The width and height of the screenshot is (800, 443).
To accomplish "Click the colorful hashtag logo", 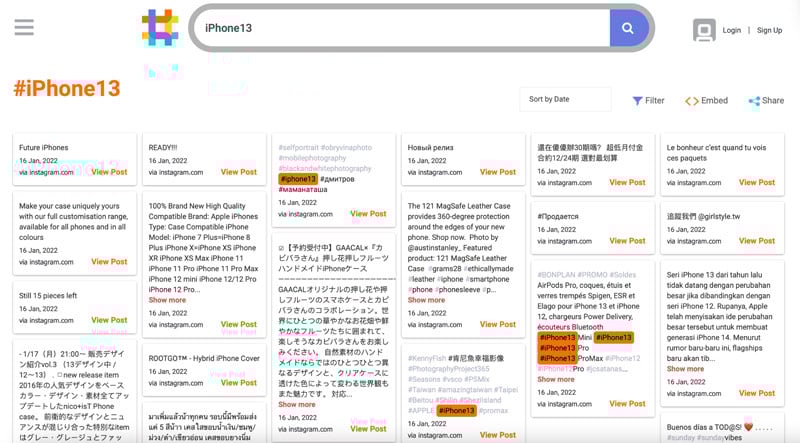I will [x=160, y=27].
